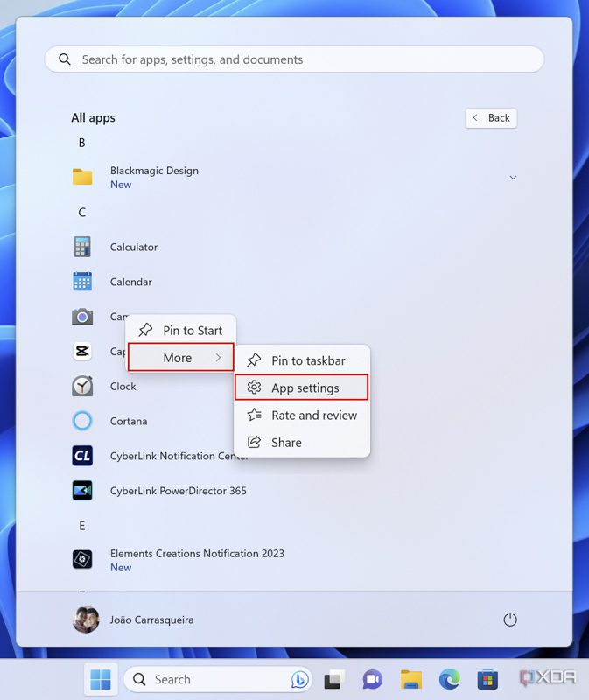The image size is (589, 700).
Task: Click the letter C section header
Action: pos(81,212)
